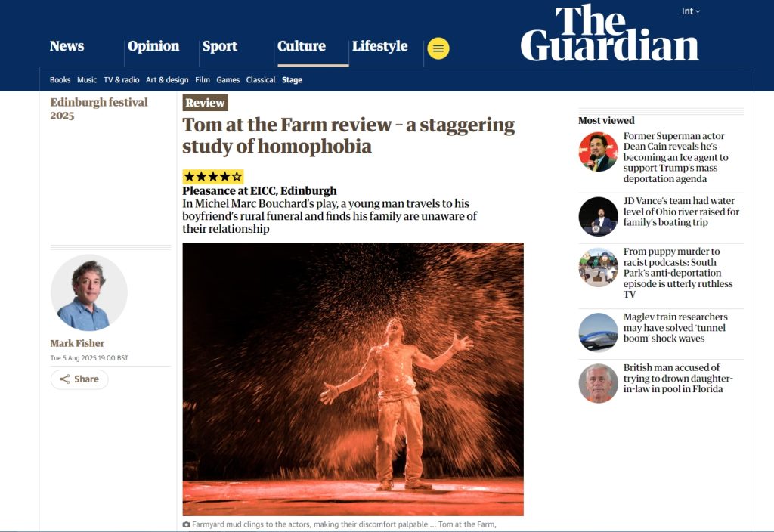Expand the Int edition dropdown
The image size is (774, 532).
point(691,11)
